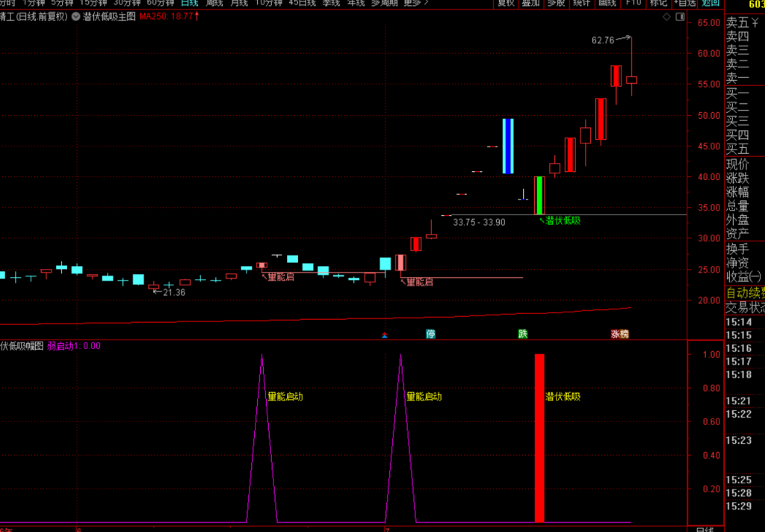This screenshot has width=765, height=532.
Task: Toggle the 收益(一) earnings row
Action: (745, 276)
